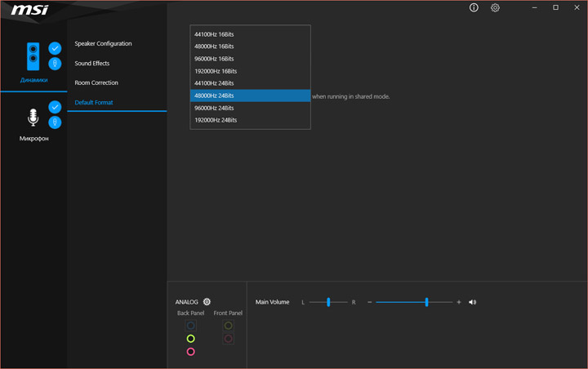
Task: Click the pink back panel jack
Action: pyautogui.click(x=190, y=352)
